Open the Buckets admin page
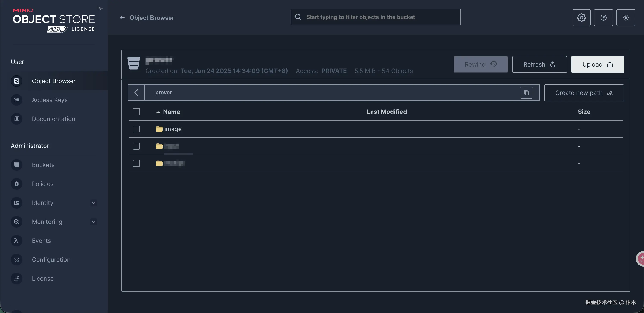Screen dimensions: 644x313 pos(43,165)
